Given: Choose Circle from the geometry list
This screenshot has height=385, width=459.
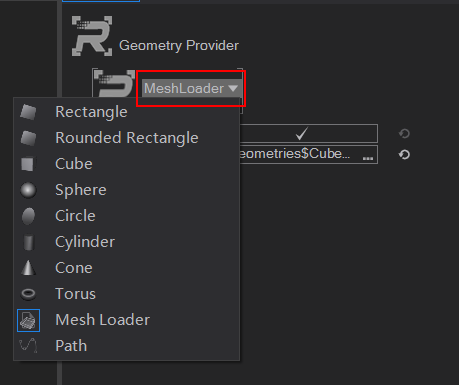Looking at the screenshot, I should pyautogui.click(x=75, y=216).
